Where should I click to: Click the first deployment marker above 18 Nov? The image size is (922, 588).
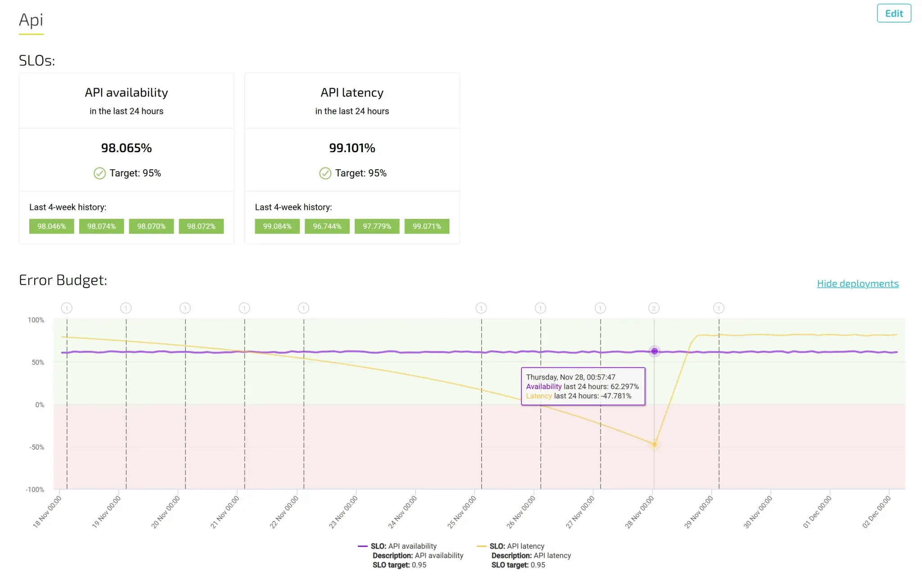(67, 308)
